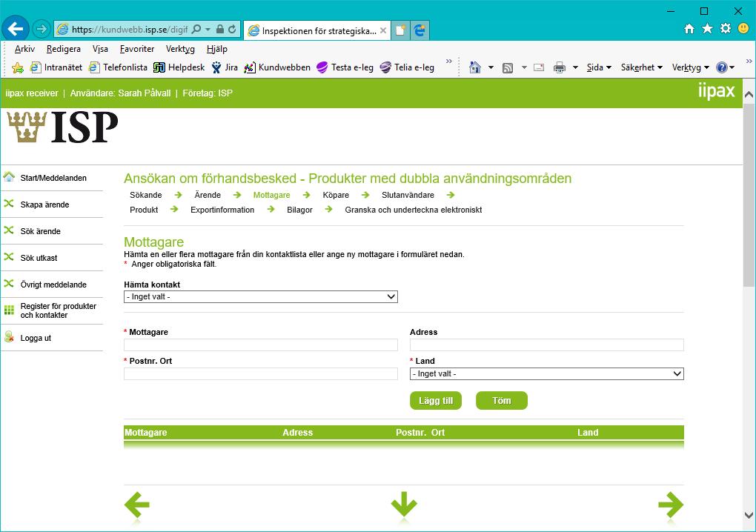This screenshot has width=756, height=532.
Task: Open the Kundwebben favorite
Action: (277, 67)
